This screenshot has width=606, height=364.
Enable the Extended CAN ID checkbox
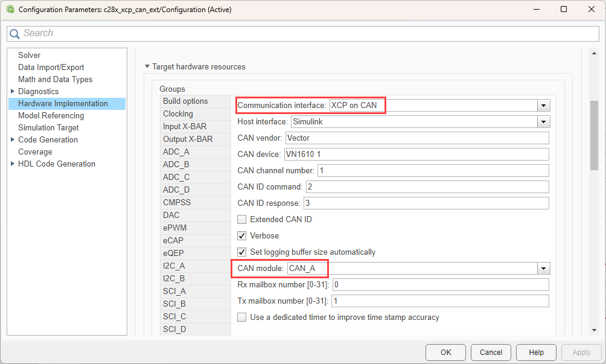click(242, 220)
